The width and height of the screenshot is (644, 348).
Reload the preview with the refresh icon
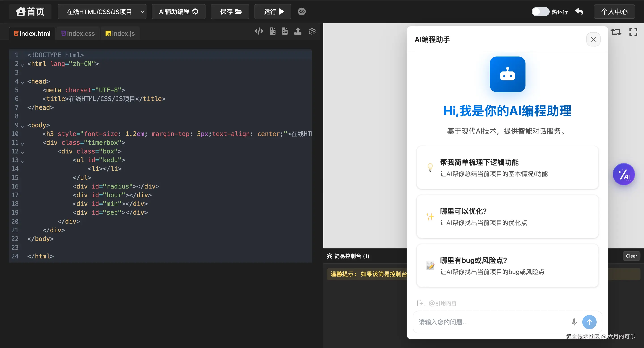(616, 32)
